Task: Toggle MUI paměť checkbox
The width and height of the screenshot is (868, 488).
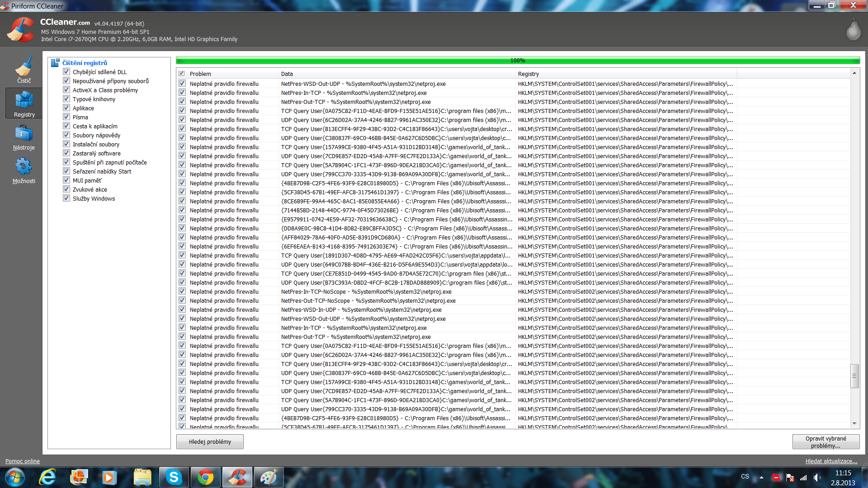Action: click(66, 180)
